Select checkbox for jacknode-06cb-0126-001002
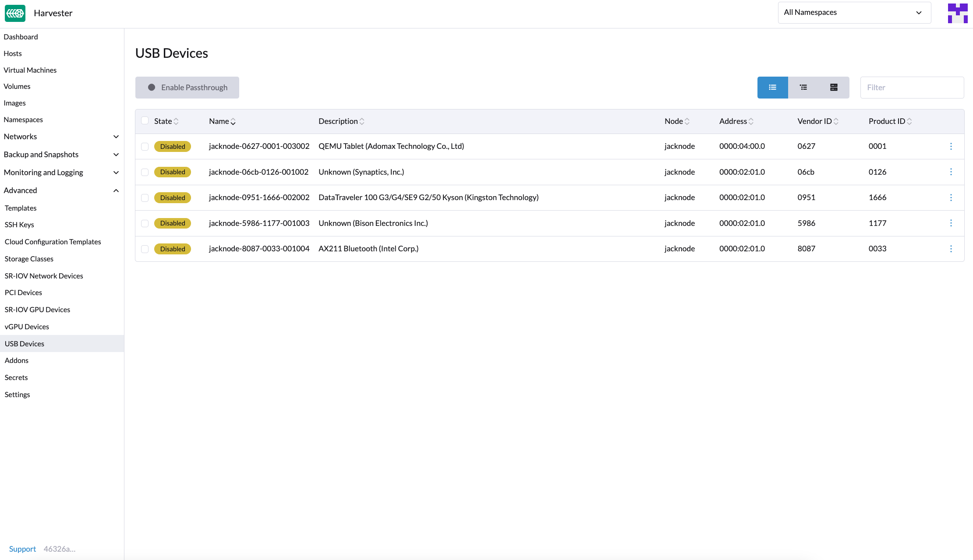The image size is (973, 560). 145,172
